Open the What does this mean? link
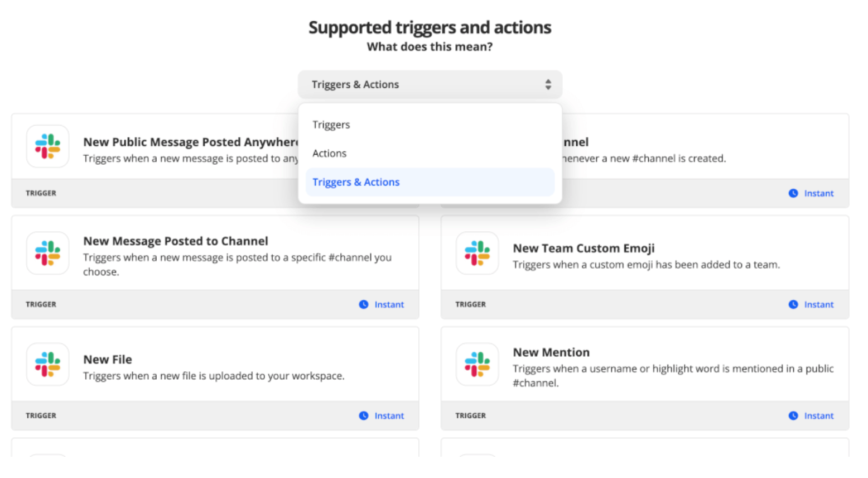 430,47
